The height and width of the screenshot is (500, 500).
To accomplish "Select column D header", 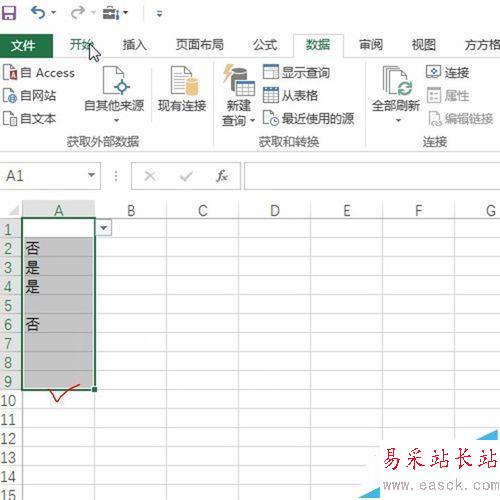I will pos(275,210).
